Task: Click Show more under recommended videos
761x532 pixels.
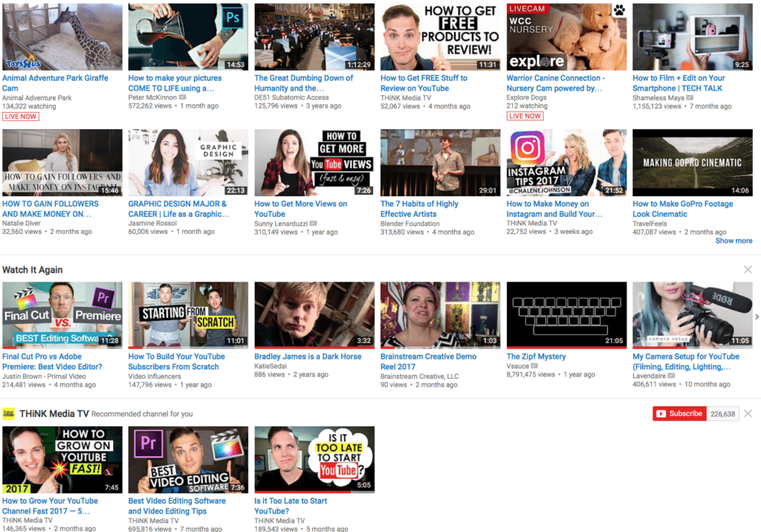Action: pos(734,241)
